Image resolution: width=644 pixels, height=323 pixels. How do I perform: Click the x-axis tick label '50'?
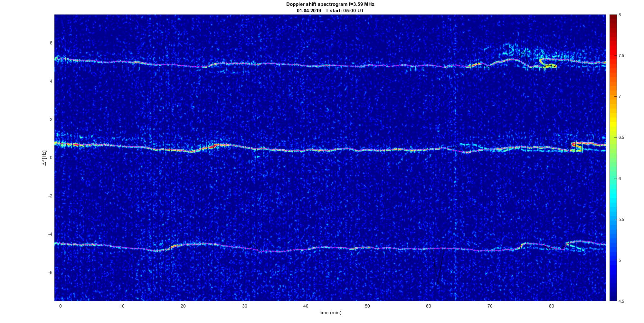point(367,306)
